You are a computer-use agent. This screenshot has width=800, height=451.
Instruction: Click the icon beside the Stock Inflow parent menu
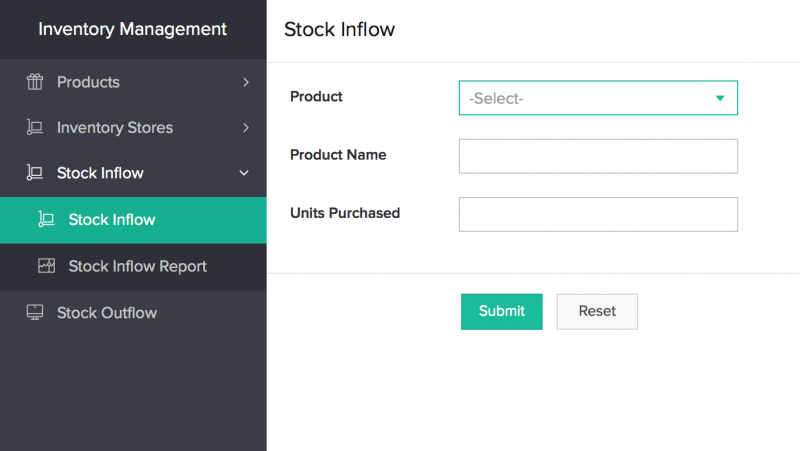pos(35,173)
